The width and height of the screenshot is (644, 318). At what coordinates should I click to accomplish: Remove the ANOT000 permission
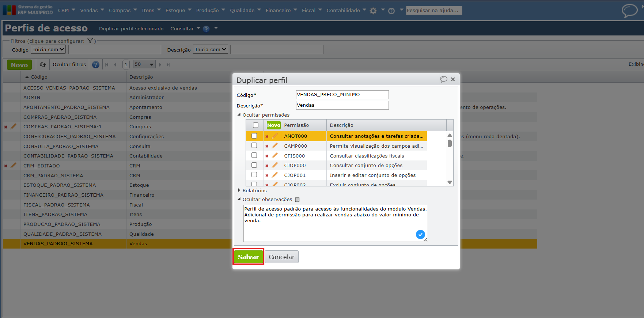267,136
